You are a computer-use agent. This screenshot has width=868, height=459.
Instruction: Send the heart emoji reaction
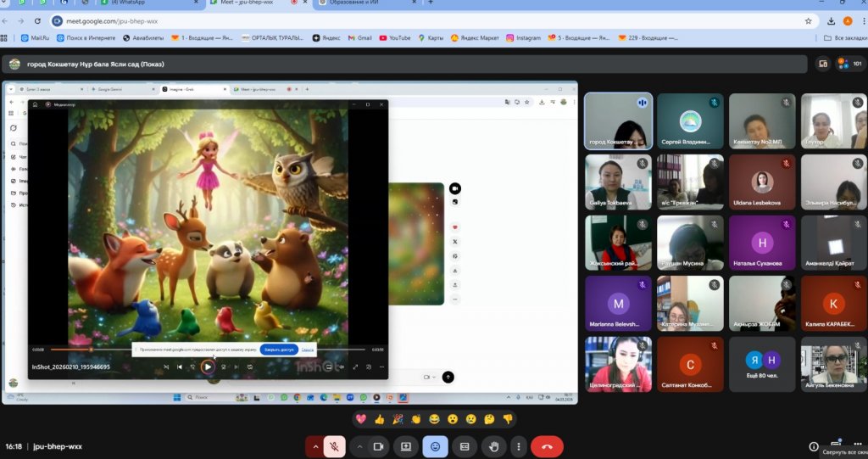pyautogui.click(x=360, y=419)
